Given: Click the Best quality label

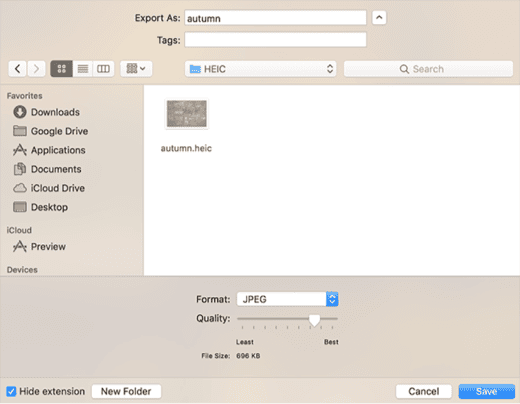Looking at the screenshot, I should (x=331, y=342).
